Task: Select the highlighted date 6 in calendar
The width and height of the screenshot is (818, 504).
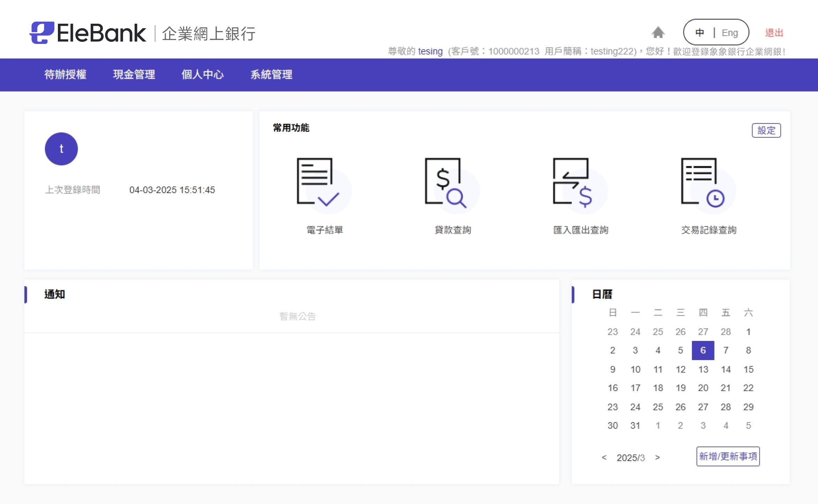Action: pos(703,350)
